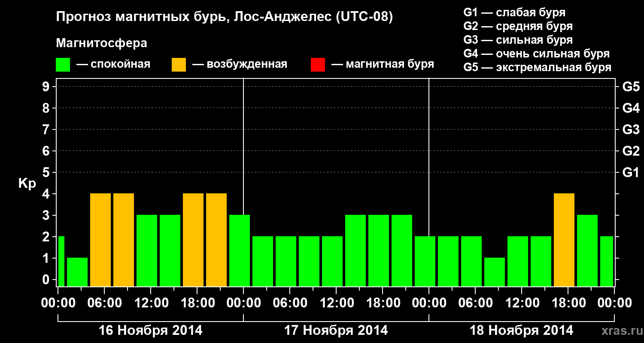Click the Kp 1 green bar on 16 Ноября
The height and width of the screenshot is (343, 644).
pyautogui.click(x=77, y=272)
